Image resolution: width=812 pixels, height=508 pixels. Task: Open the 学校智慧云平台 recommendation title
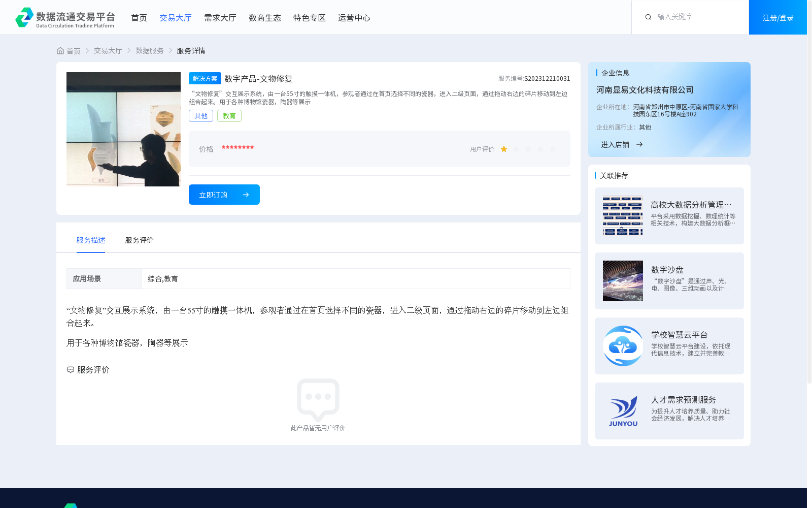(680, 335)
